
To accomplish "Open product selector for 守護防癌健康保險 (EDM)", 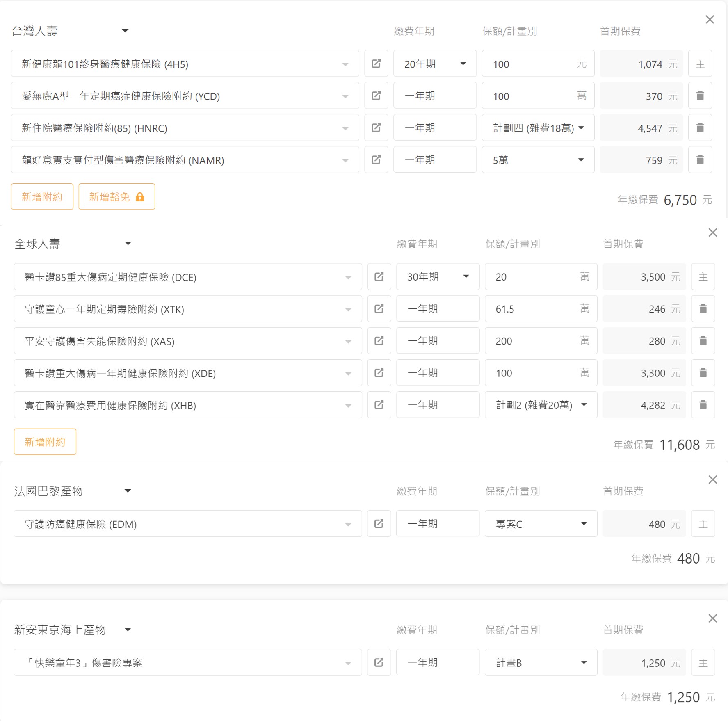I will point(188,523).
